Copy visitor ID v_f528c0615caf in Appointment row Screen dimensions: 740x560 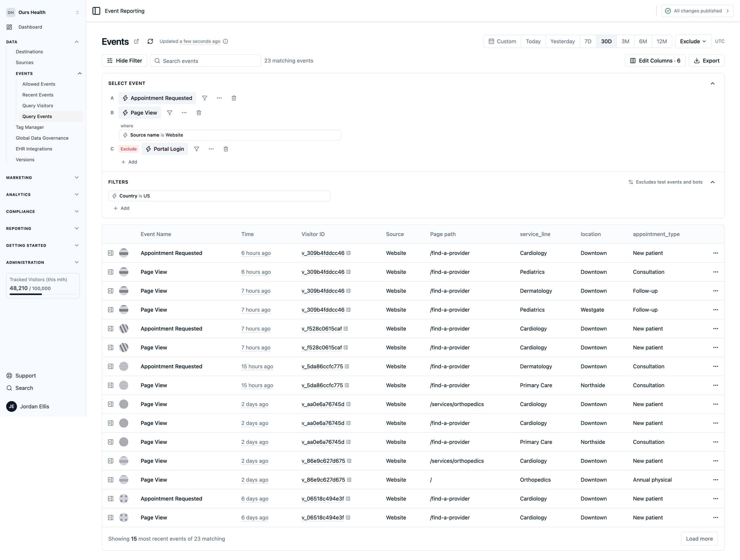click(x=346, y=329)
